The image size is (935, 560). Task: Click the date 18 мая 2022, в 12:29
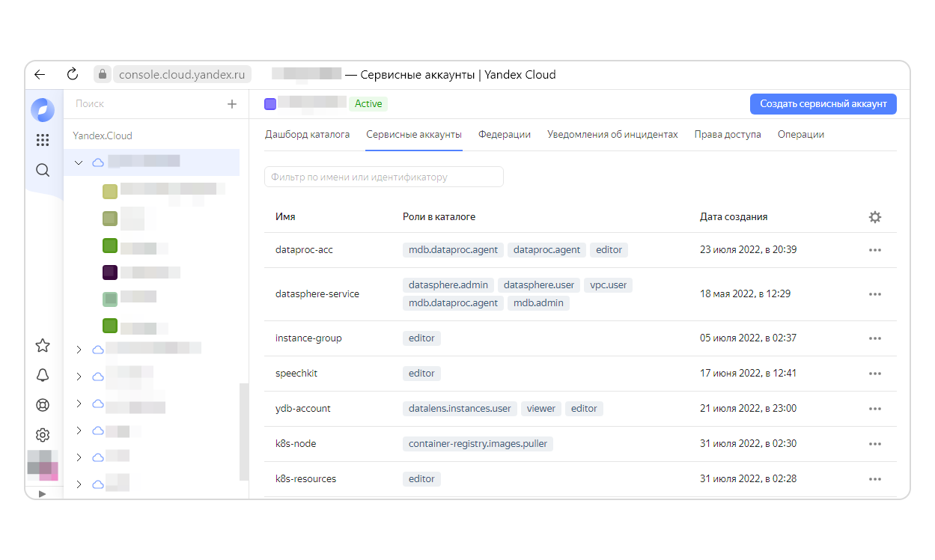(x=744, y=294)
